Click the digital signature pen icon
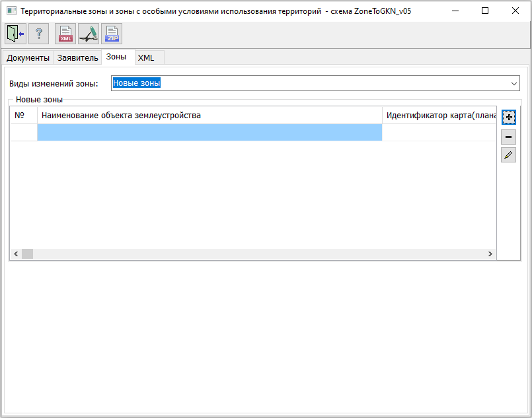Viewport: 532px width, 418px height. (89, 34)
